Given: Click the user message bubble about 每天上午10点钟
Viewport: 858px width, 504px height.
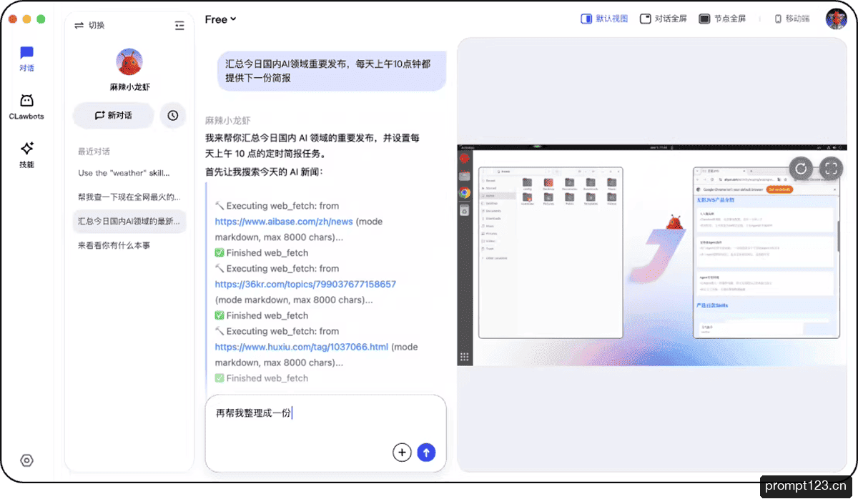Looking at the screenshot, I should (x=332, y=71).
